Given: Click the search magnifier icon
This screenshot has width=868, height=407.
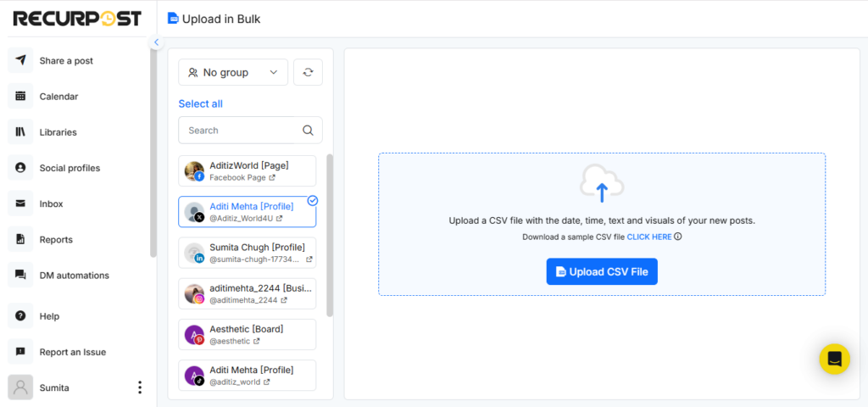Looking at the screenshot, I should (x=308, y=131).
